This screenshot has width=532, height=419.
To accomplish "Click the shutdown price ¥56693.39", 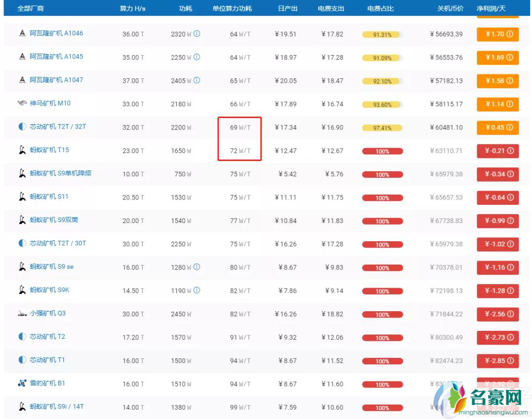I will pos(446,34).
